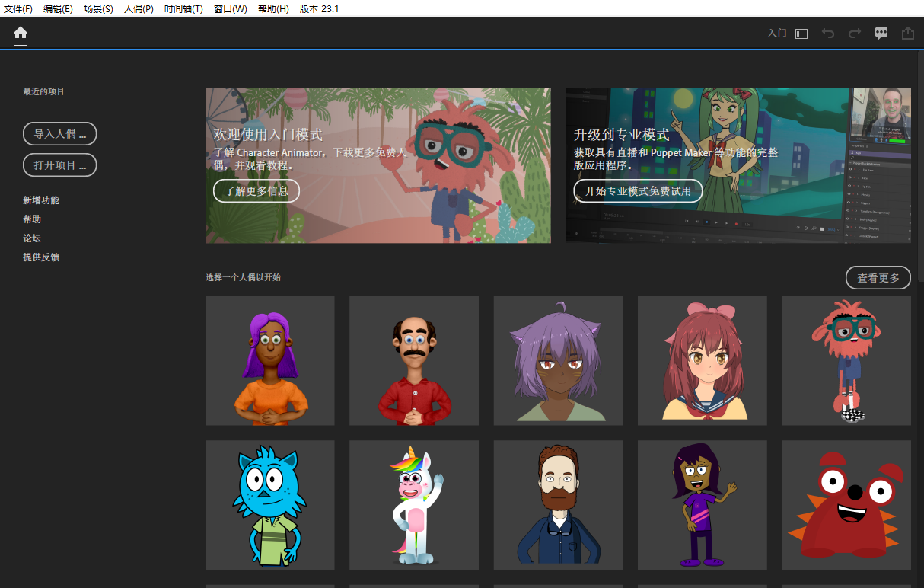Click the Undo arrow icon

pyautogui.click(x=828, y=34)
